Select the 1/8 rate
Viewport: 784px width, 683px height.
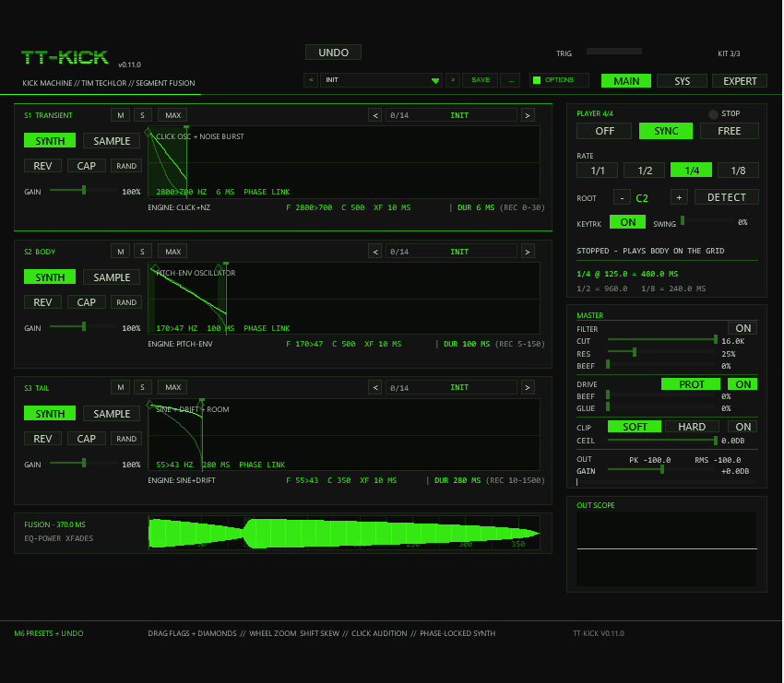[x=738, y=171]
